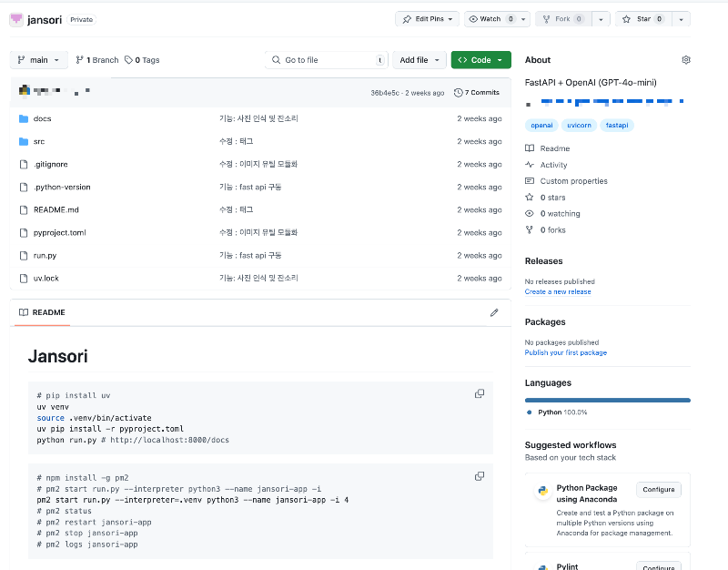Open the Readme link in About
Image resolution: width=728 pixels, height=570 pixels.
tap(555, 148)
